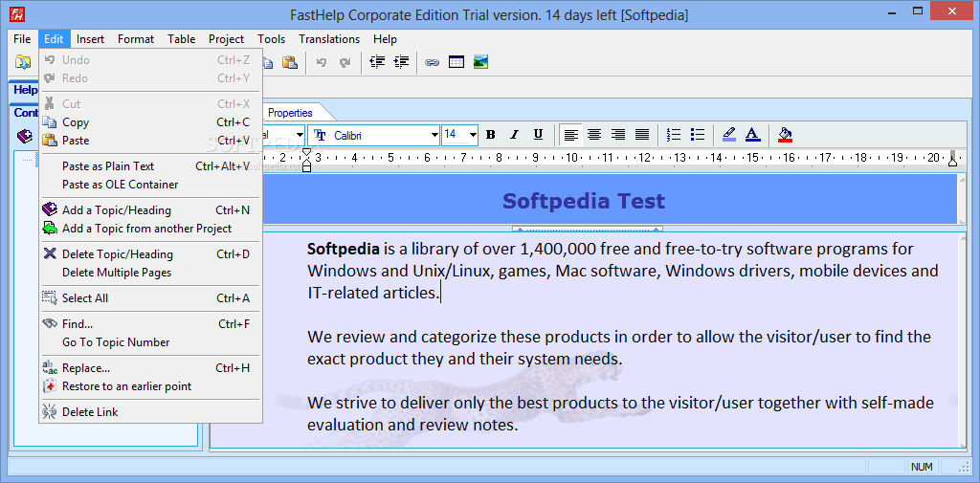The height and width of the screenshot is (483, 980).
Task: Click the increase indent toolbar icon
Action: (401, 62)
